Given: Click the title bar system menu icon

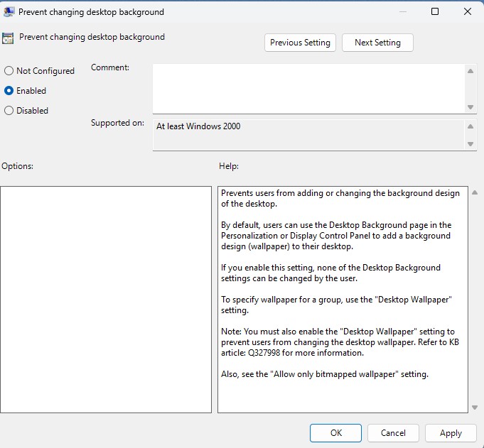Looking at the screenshot, I should 9,11.
